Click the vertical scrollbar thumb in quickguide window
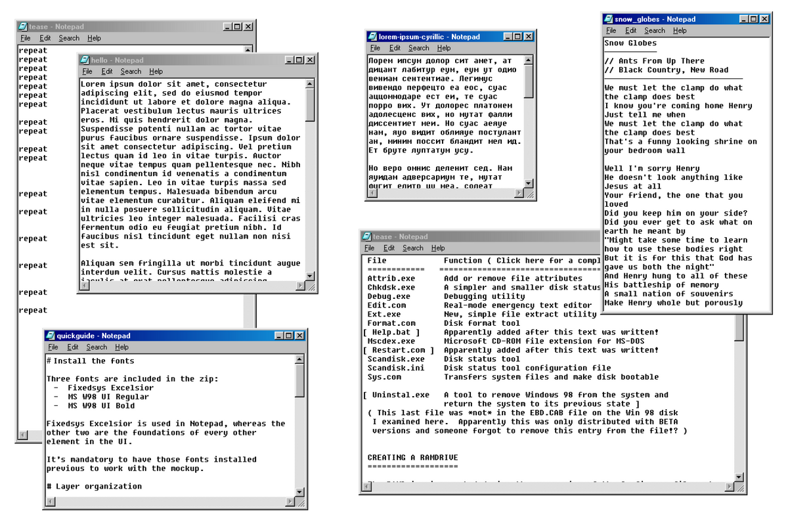The image size is (788, 532). [299, 380]
